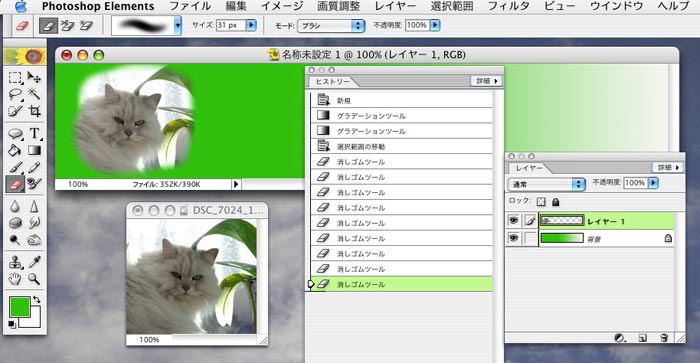
Task: Hide レイヤー 1 with its eye icon
Action: (513, 221)
